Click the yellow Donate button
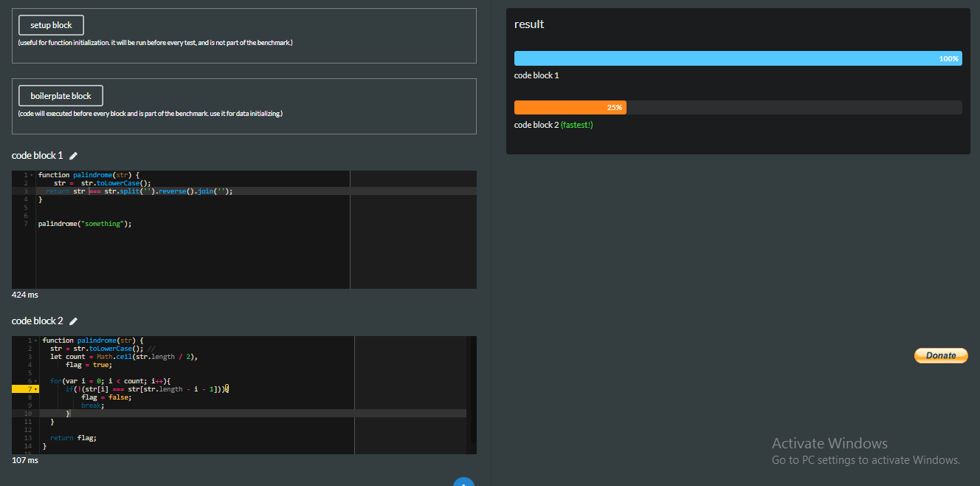The width and height of the screenshot is (980, 486). pyautogui.click(x=940, y=356)
